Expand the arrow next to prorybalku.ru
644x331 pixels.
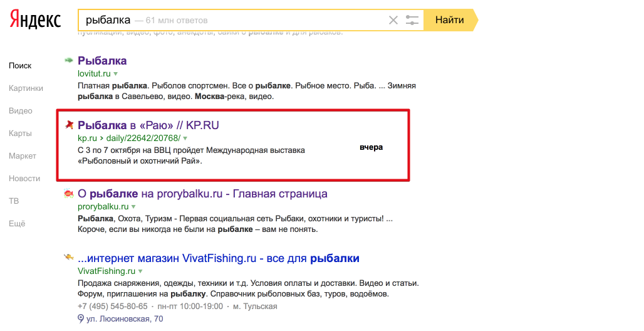(x=133, y=207)
